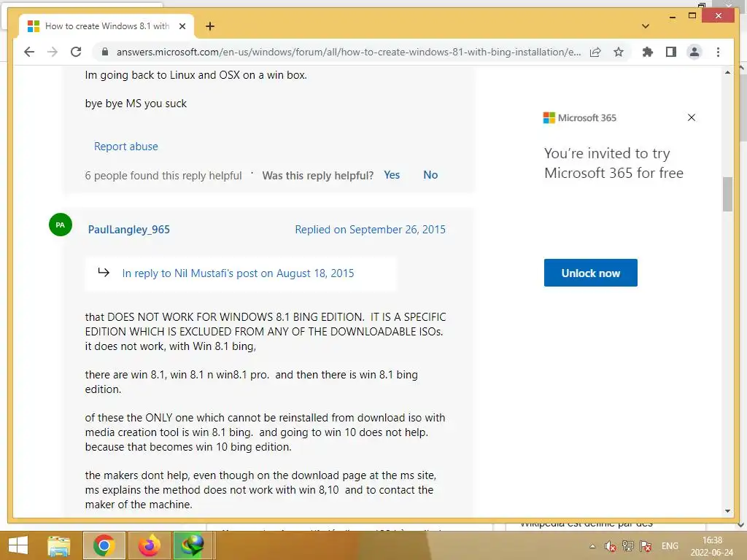Click the padlock site info icon

[105, 52]
